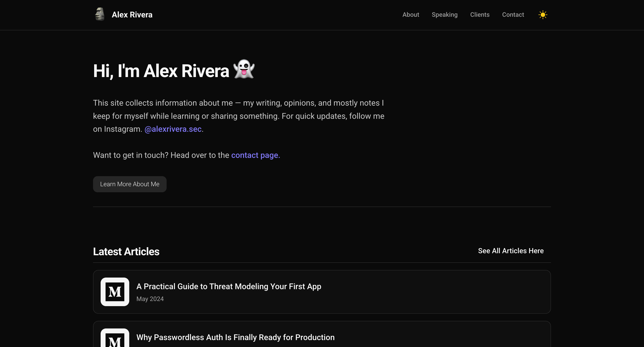Click the May 2024 article date
The height and width of the screenshot is (347, 644).
[150, 299]
